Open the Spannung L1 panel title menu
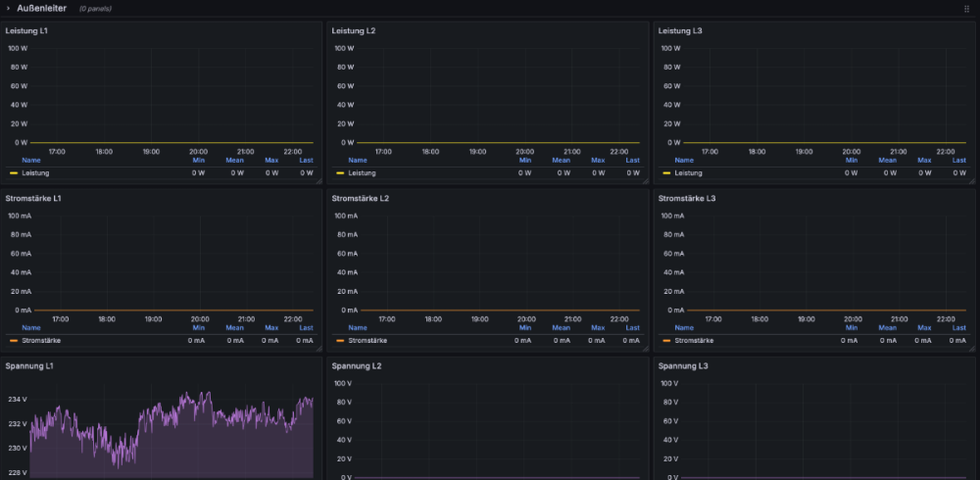Image resolution: width=980 pixels, height=480 pixels. click(x=29, y=366)
